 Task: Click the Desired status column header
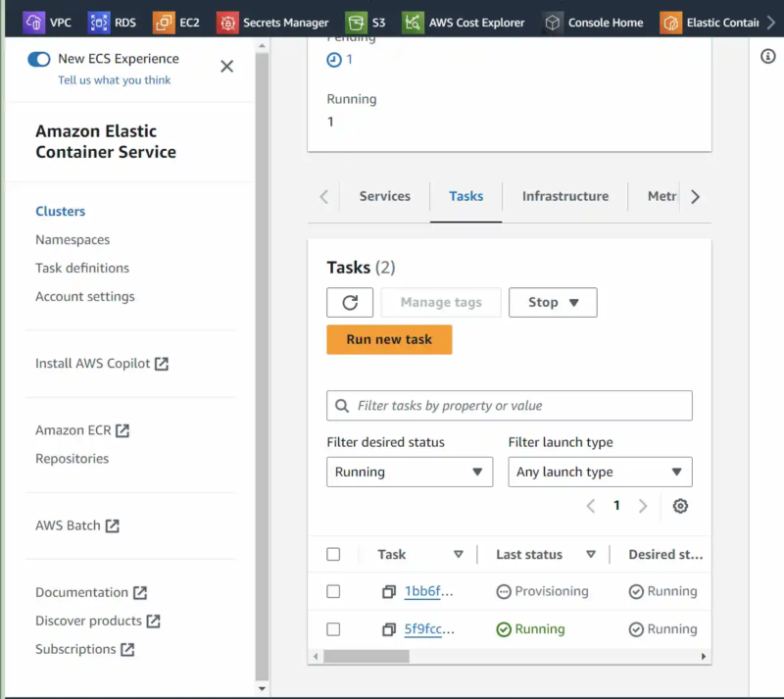coord(665,555)
